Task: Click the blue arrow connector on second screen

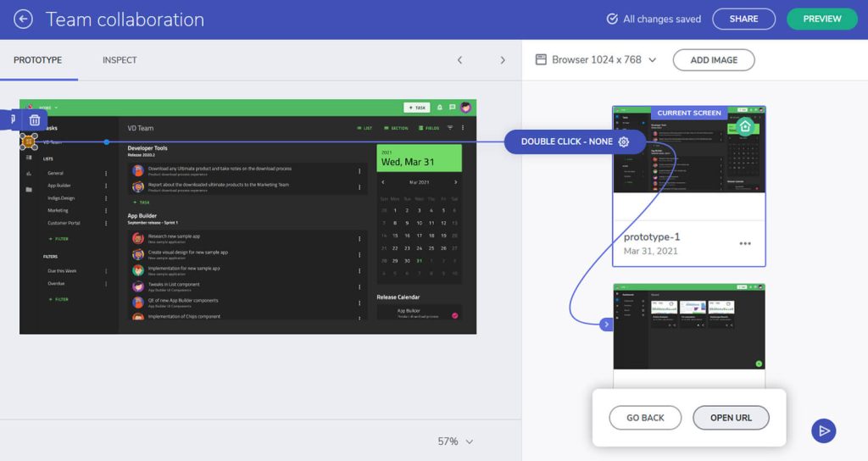Action: click(x=606, y=325)
